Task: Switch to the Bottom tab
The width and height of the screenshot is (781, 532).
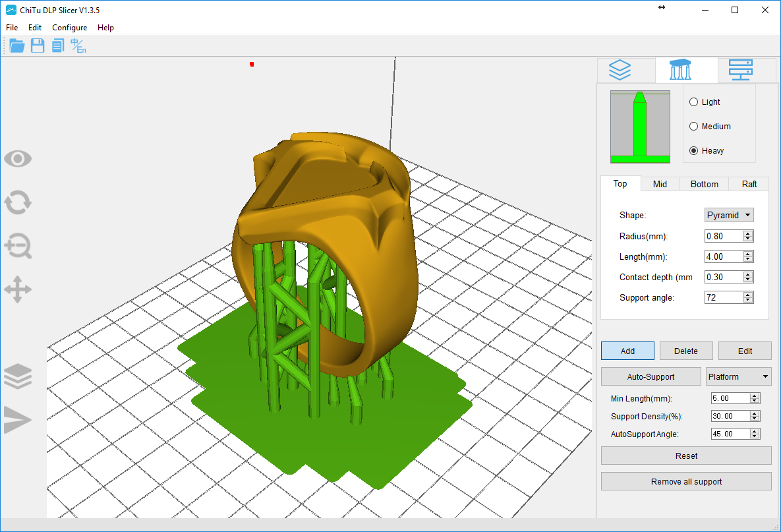Action: [705, 184]
